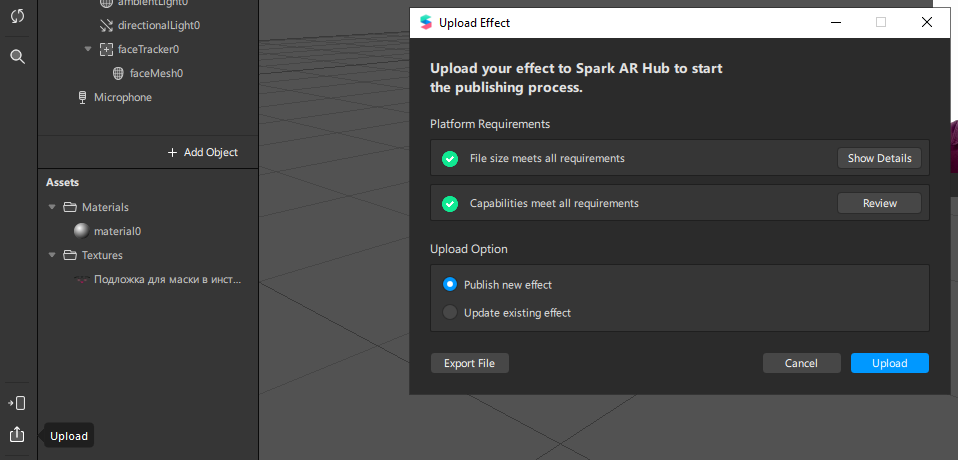Click the capabilities green checkmark
This screenshot has height=460, width=958.
450,203
